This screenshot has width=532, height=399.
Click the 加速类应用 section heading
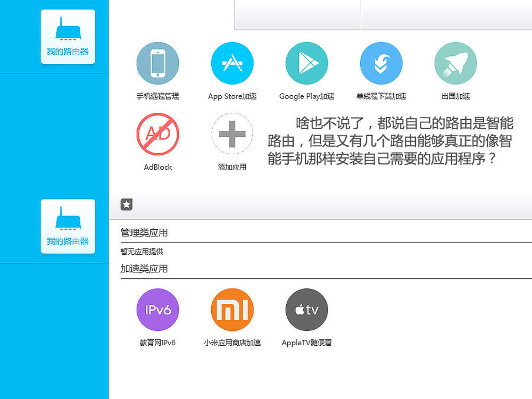(x=144, y=269)
